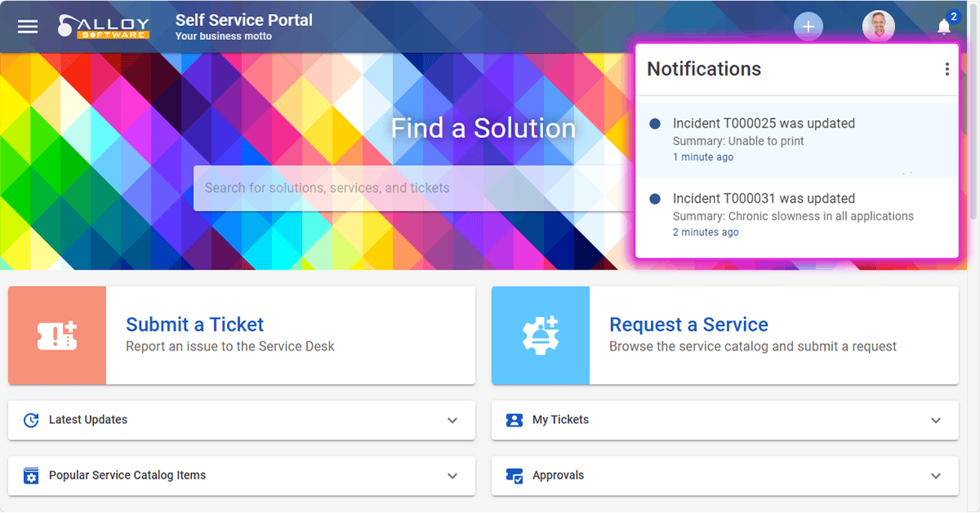Click the Submit a Ticket link
This screenshot has height=513, width=980.
(194, 324)
